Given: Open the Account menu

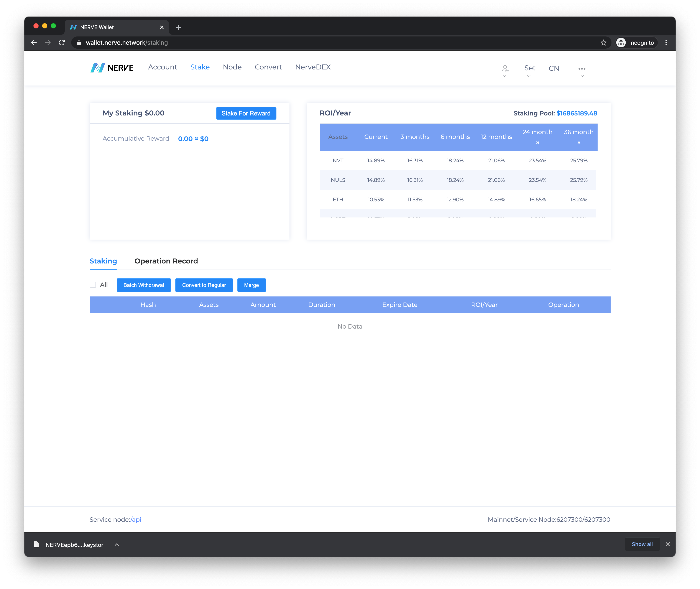Looking at the screenshot, I should (163, 67).
